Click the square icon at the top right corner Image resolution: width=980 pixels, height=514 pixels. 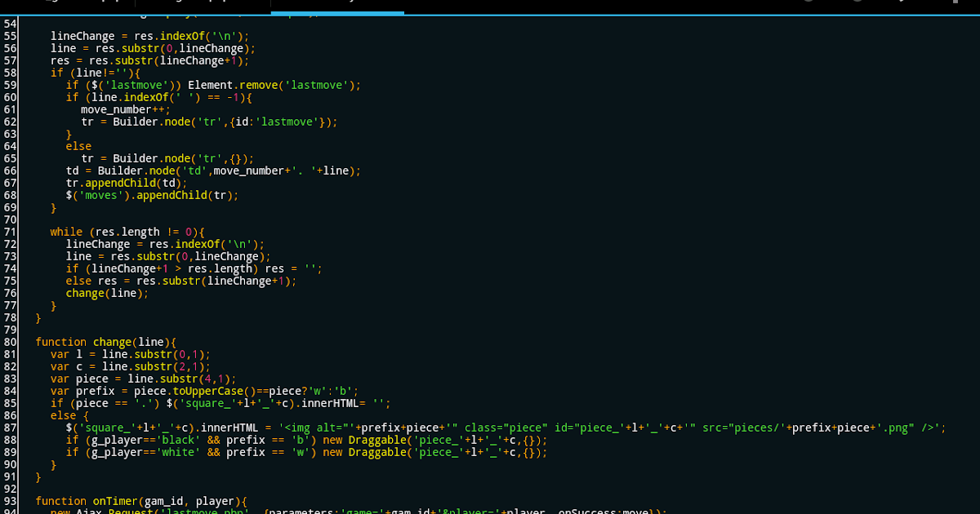point(955,4)
